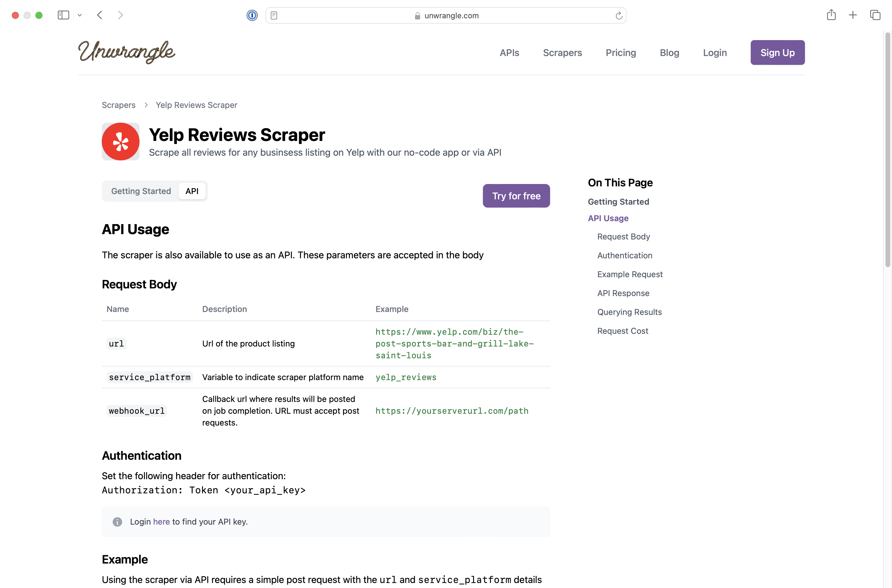
Task: Click the 'here' link to find API key
Action: (161, 522)
